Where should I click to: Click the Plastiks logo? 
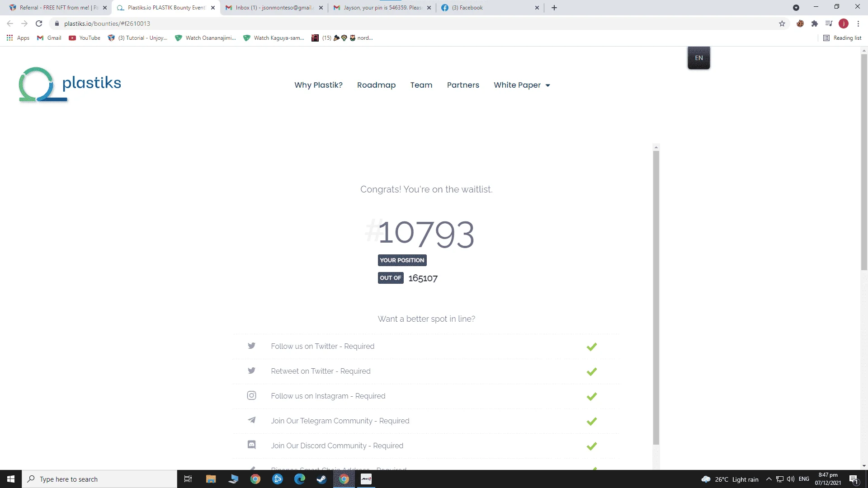pos(70,84)
